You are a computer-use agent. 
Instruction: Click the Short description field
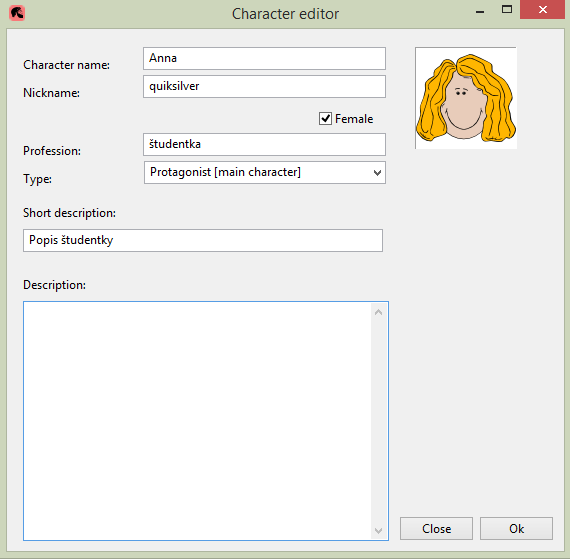pyautogui.click(x=203, y=240)
